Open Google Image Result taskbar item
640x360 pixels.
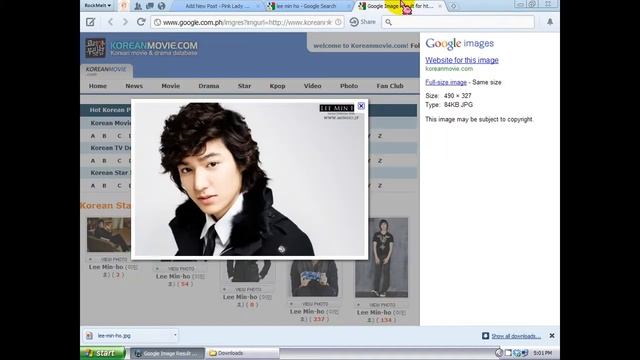coord(166,353)
